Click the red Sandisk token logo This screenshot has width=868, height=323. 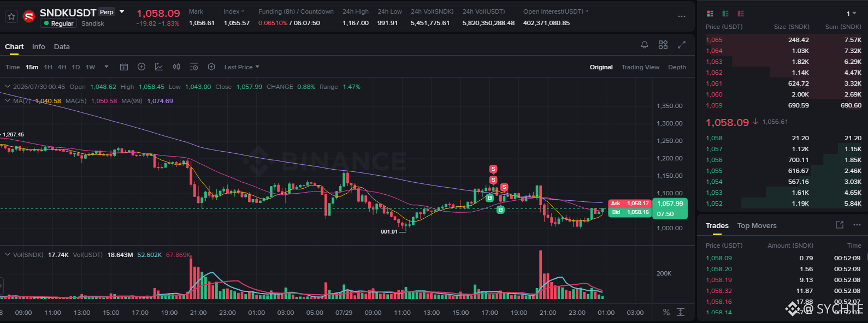pos(29,16)
